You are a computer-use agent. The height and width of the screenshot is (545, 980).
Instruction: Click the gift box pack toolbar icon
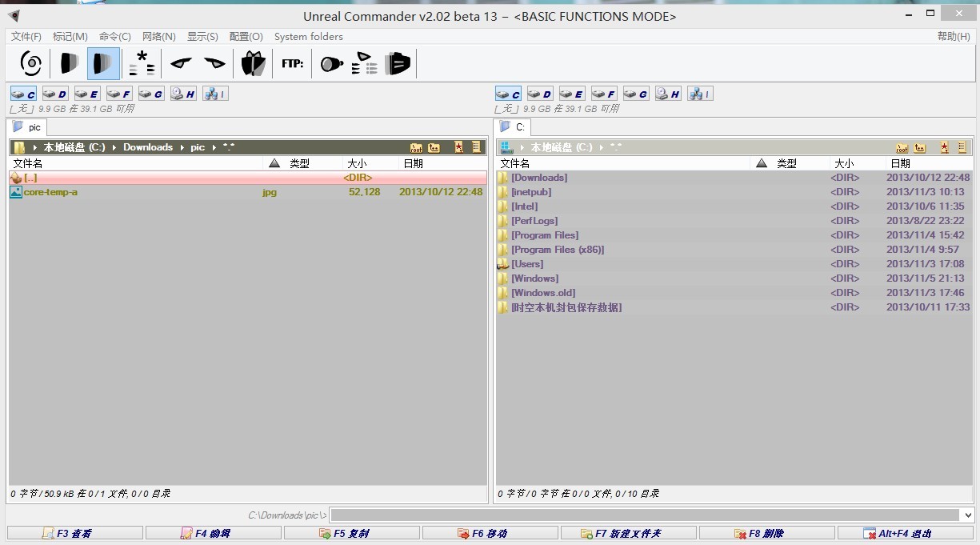click(x=253, y=63)
